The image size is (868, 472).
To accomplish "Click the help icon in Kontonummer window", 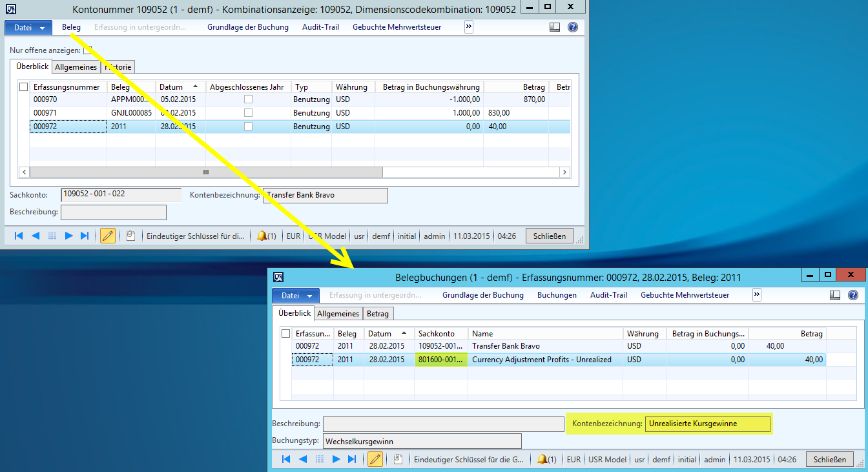I will 572,27.
